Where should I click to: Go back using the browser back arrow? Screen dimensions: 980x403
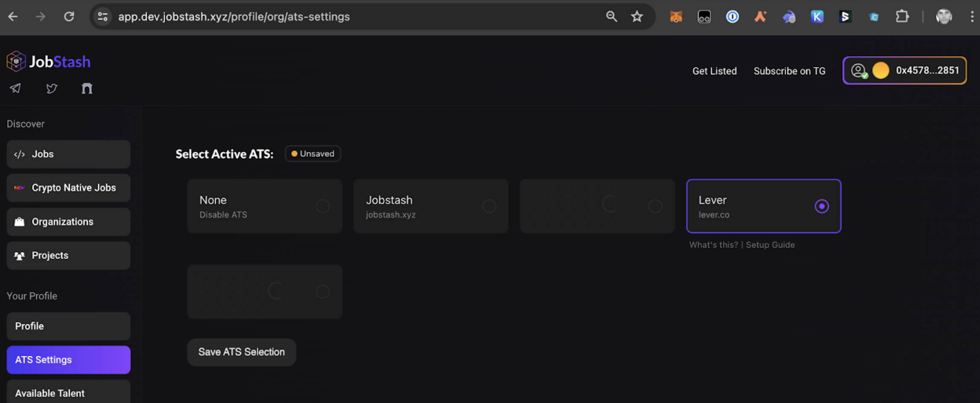(13, 17)
